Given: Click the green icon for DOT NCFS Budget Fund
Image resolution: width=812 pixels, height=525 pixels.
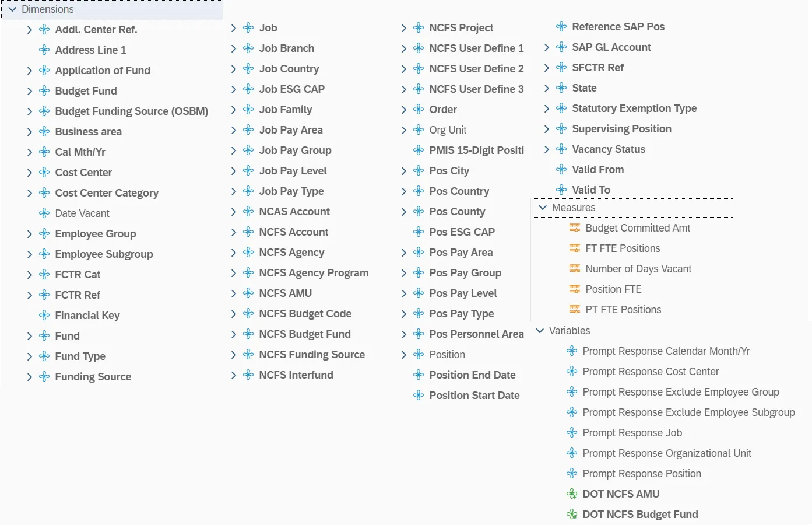Looking at the screenshot, I should (x=572, y=514).
